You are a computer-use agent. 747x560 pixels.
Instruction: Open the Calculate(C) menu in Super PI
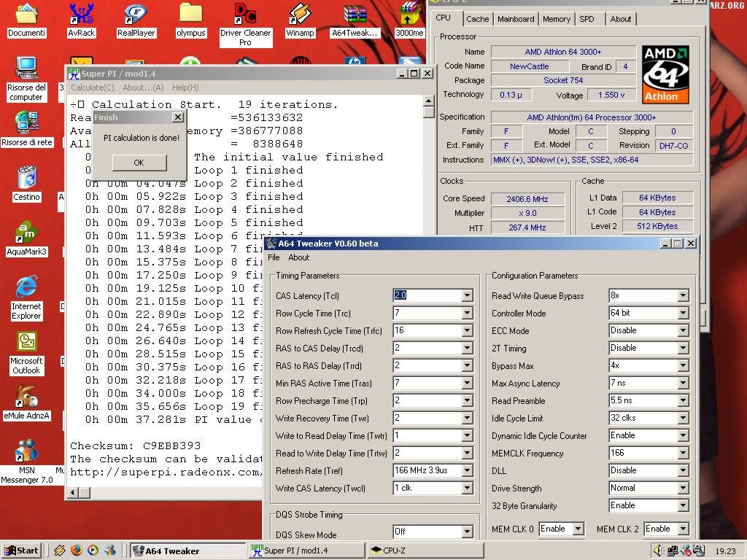point(93,87)
